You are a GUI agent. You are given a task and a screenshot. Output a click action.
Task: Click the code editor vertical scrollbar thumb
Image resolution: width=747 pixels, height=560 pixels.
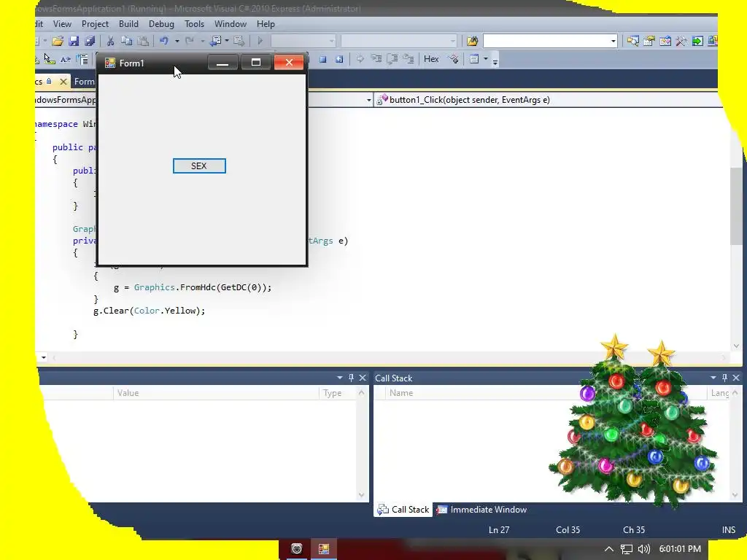736,206
